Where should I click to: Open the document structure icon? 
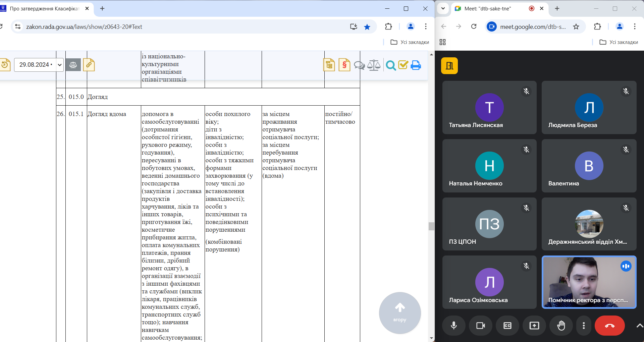329,65
